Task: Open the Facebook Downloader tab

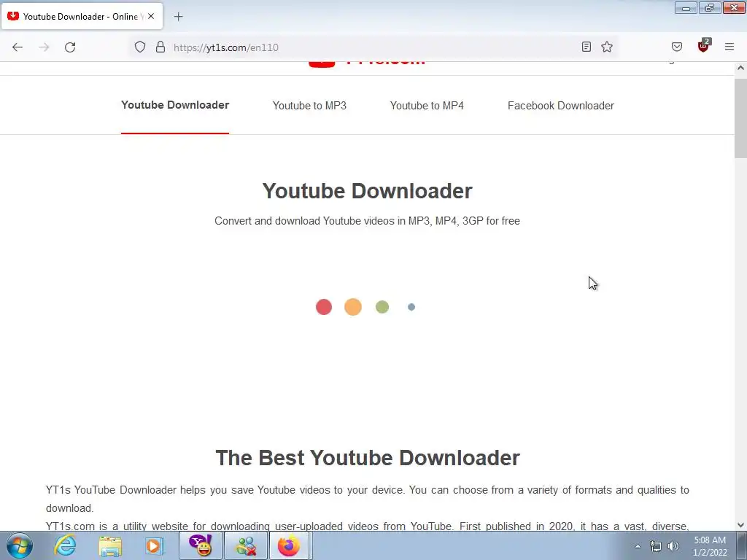Action: click(561, 106)
